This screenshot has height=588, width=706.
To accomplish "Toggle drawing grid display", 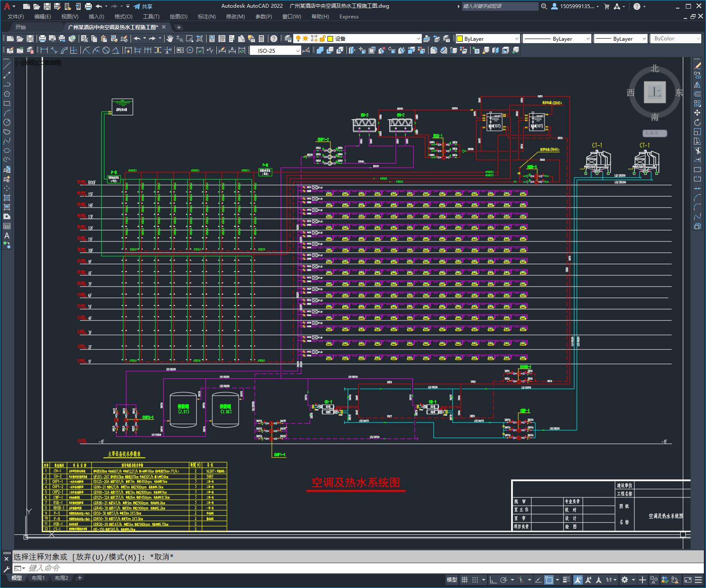I will click(x=464, y=580).
